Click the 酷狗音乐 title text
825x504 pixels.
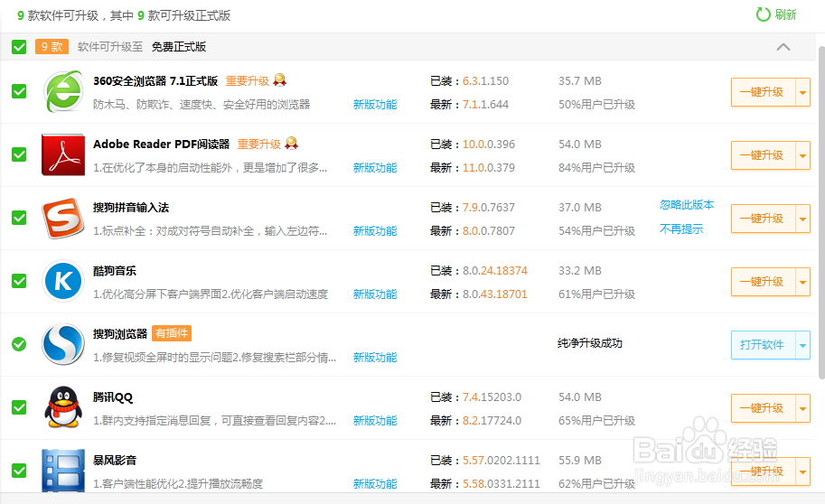click(115, 270)
